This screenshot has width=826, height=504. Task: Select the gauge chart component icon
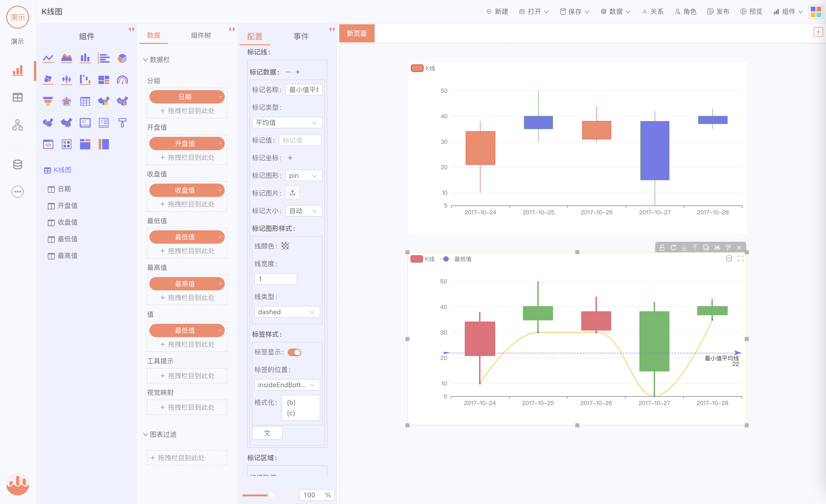pos(122,80)
